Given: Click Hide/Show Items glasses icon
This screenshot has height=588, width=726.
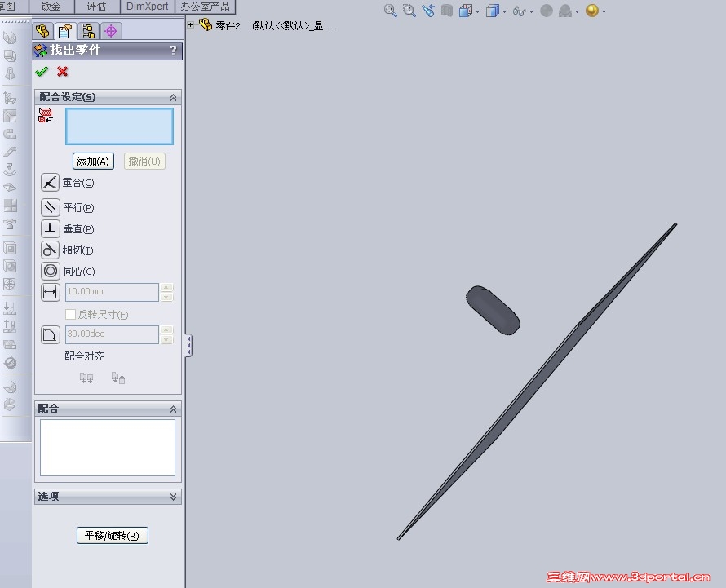Looking at the screenshot, I should [520, 11].
